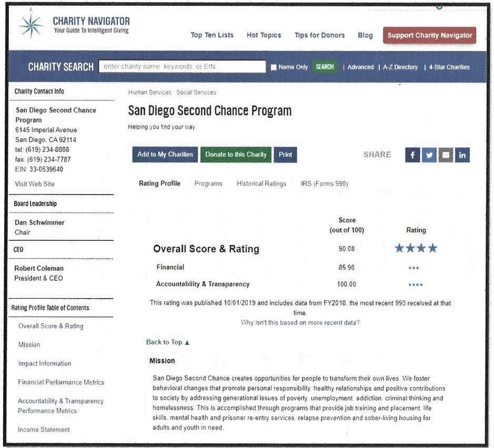This screenshot has width=494, height=448.
Task: Open the Visit Web Site link
Action: [35, 184]
